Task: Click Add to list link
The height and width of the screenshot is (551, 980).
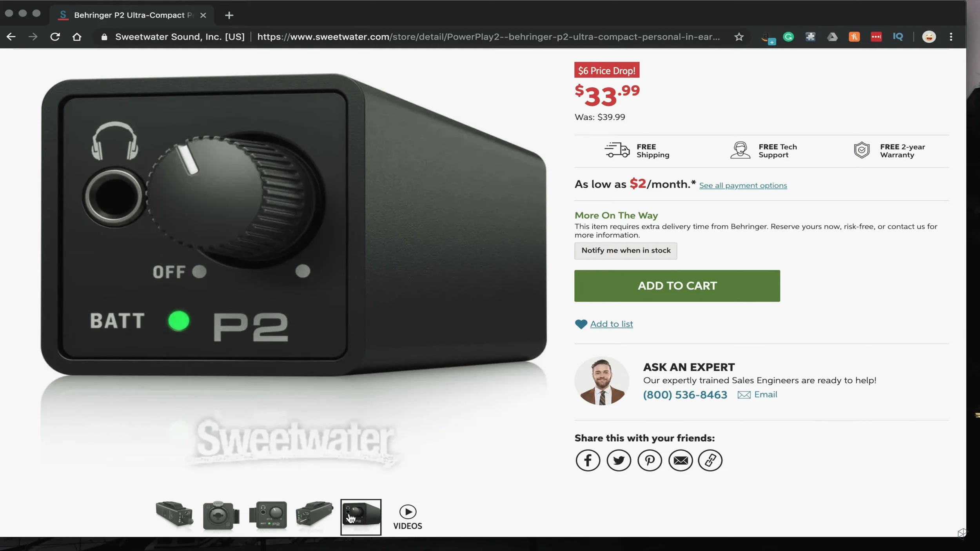Action: [612, 324]
